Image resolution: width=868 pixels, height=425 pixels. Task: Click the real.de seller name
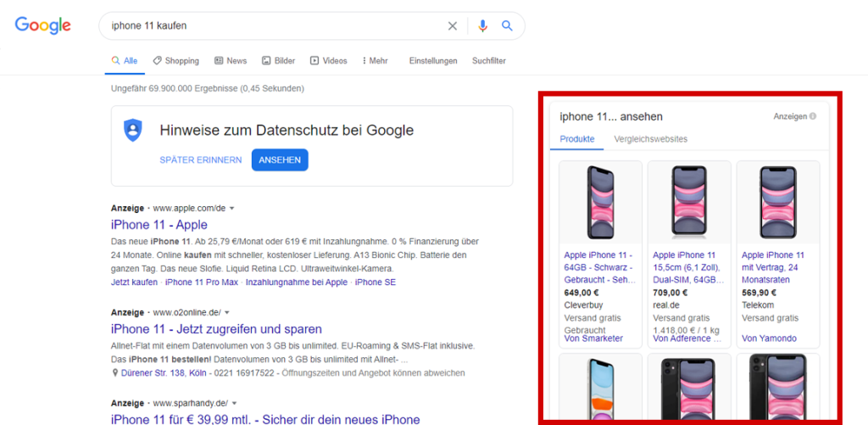[x=666, y=305]
